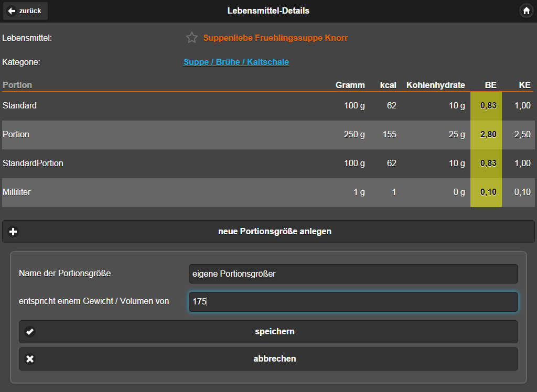Viewport: 537px width, 392px height.
Task: Click the Portion column header
Action: point(17,85)
